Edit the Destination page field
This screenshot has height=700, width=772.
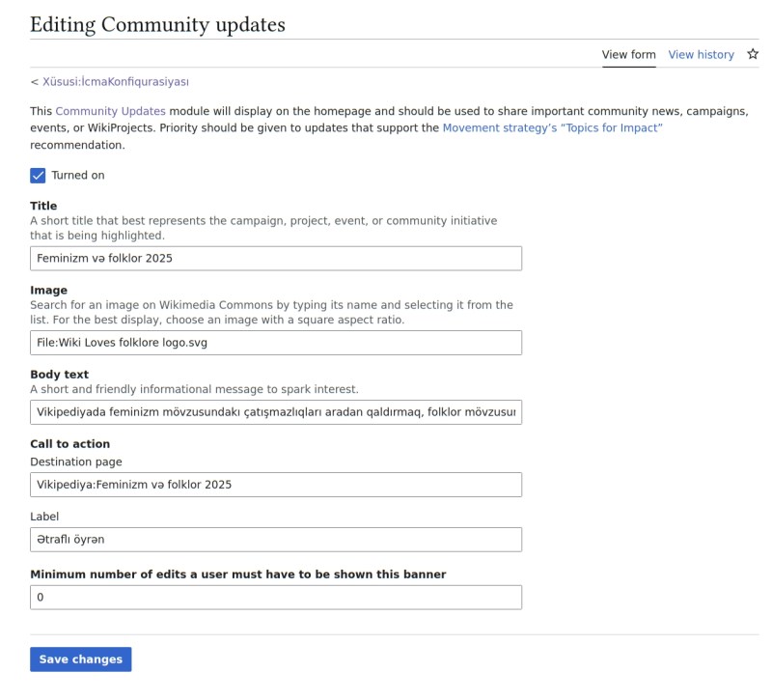point(276,485)
